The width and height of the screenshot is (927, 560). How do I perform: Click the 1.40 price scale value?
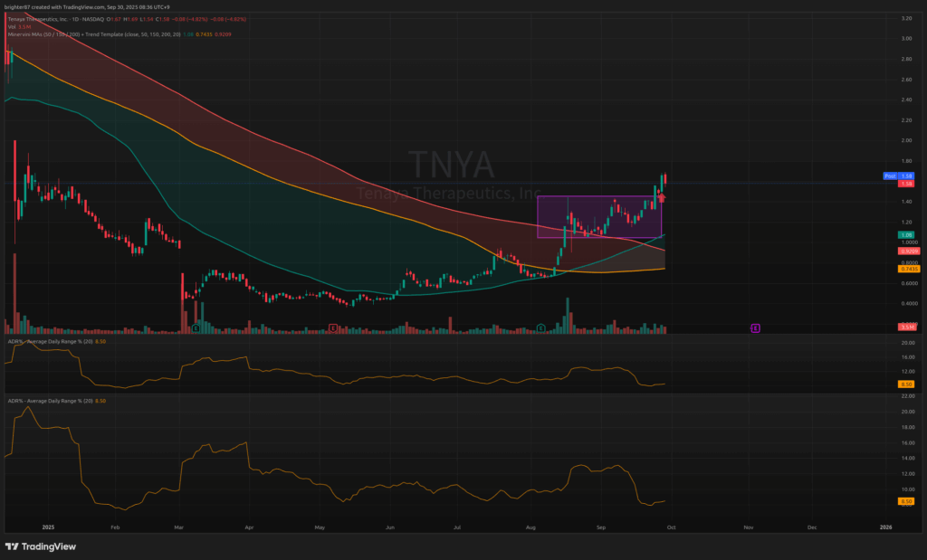coord(906,202)
